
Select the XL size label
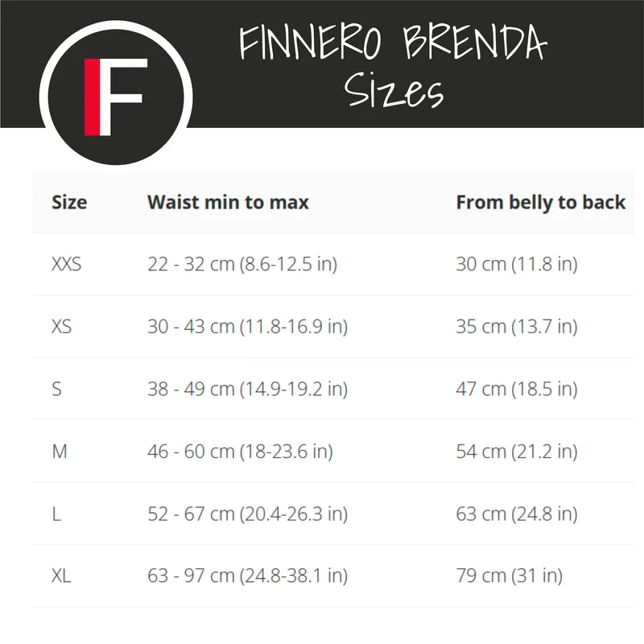pos(60,576)
